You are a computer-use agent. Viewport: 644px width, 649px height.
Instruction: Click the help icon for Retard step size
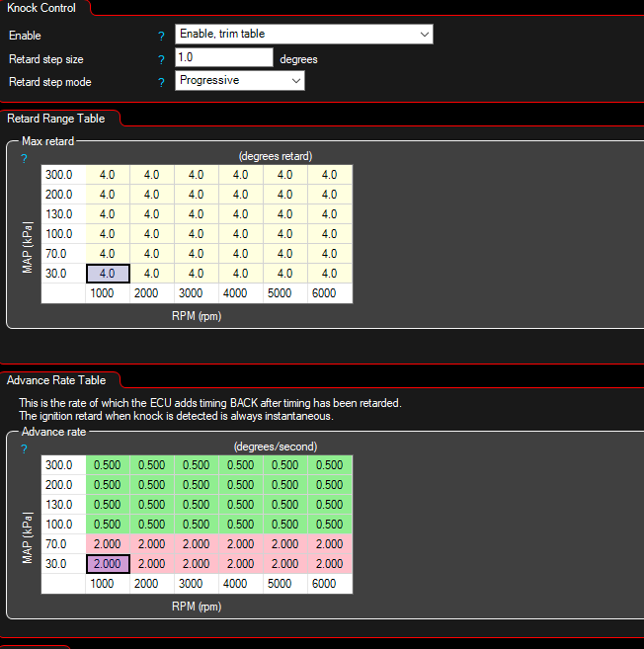161,59
